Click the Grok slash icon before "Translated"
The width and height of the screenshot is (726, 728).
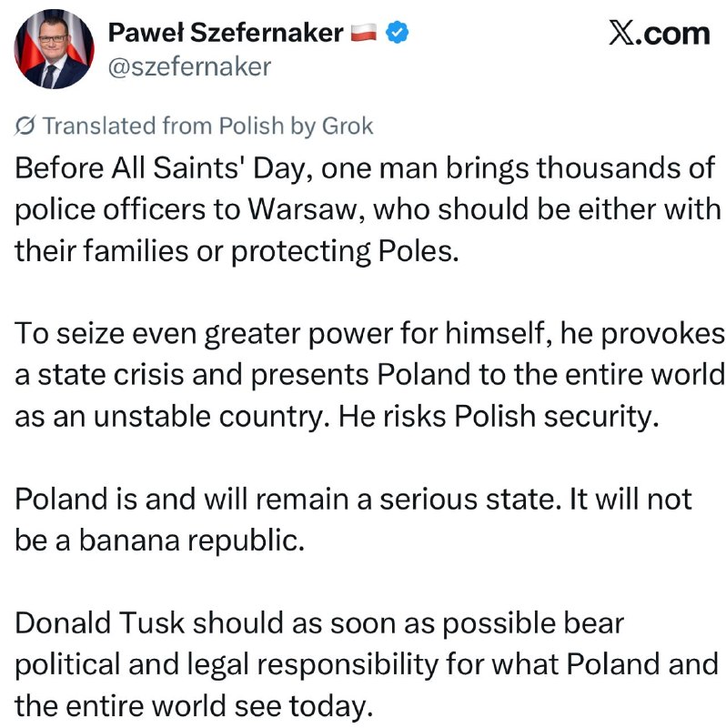(25, 126)
